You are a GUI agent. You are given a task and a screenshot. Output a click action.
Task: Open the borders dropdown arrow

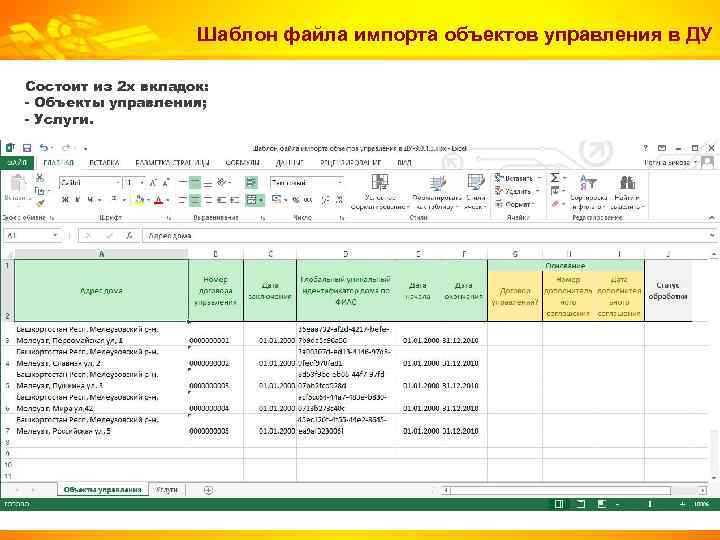pos(124,200)
